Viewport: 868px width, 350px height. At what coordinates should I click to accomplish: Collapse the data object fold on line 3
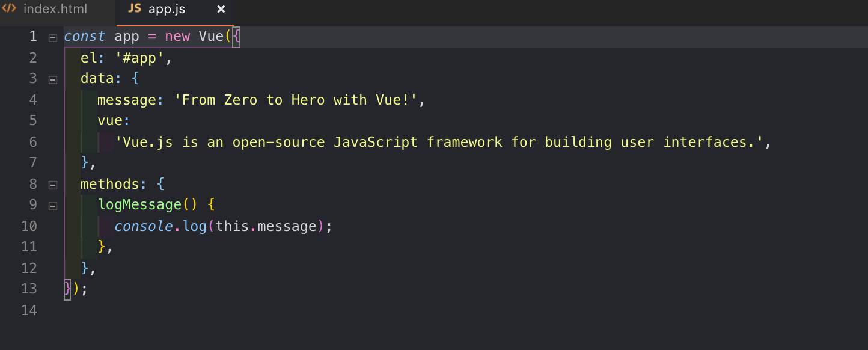tap(52, 79)
